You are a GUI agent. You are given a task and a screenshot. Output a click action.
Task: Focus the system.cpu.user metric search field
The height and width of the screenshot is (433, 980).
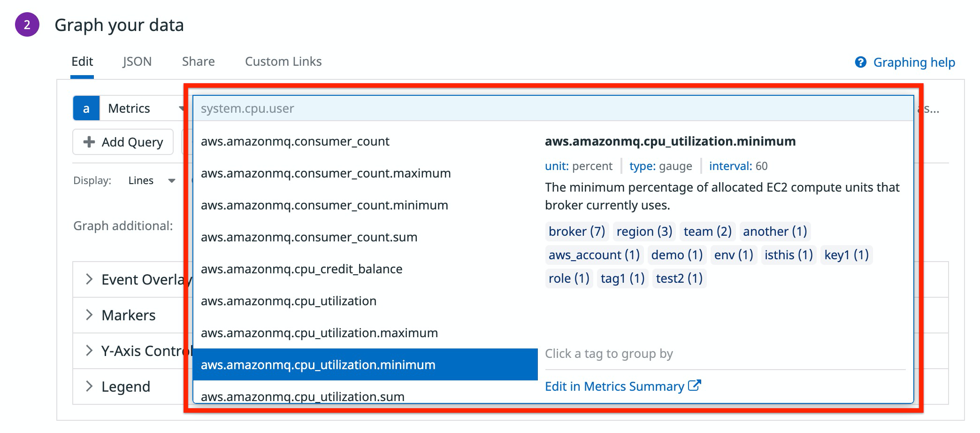pyautogui.click(x=553, y=108)
